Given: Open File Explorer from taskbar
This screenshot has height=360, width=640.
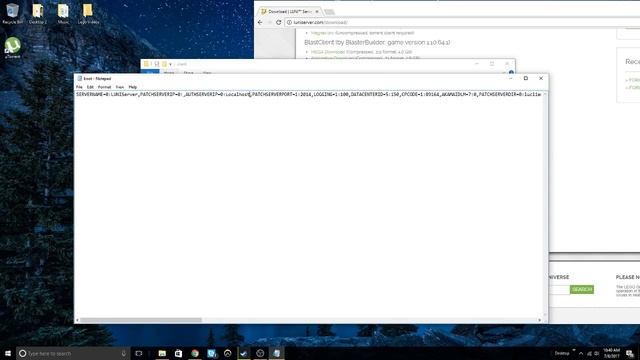Looking at the screenshot, I should (x=162, y=353).
